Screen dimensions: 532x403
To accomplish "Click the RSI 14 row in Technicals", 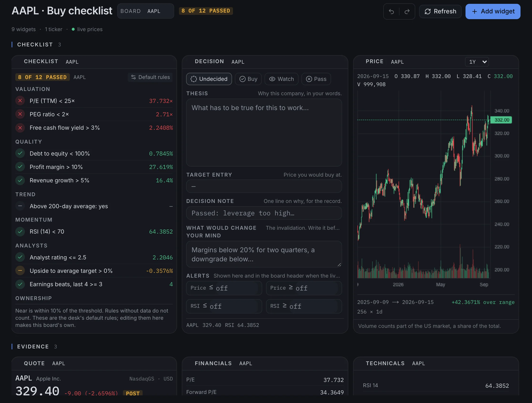I will point(436,386).
